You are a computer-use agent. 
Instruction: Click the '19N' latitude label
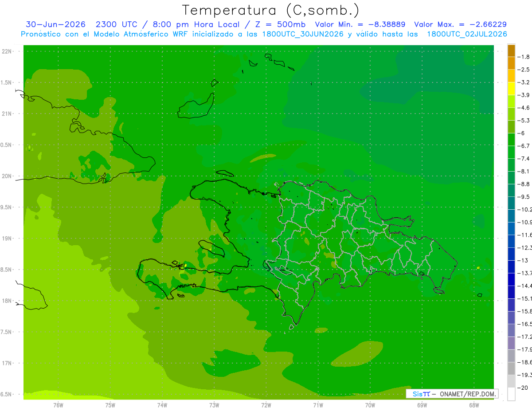7,238
